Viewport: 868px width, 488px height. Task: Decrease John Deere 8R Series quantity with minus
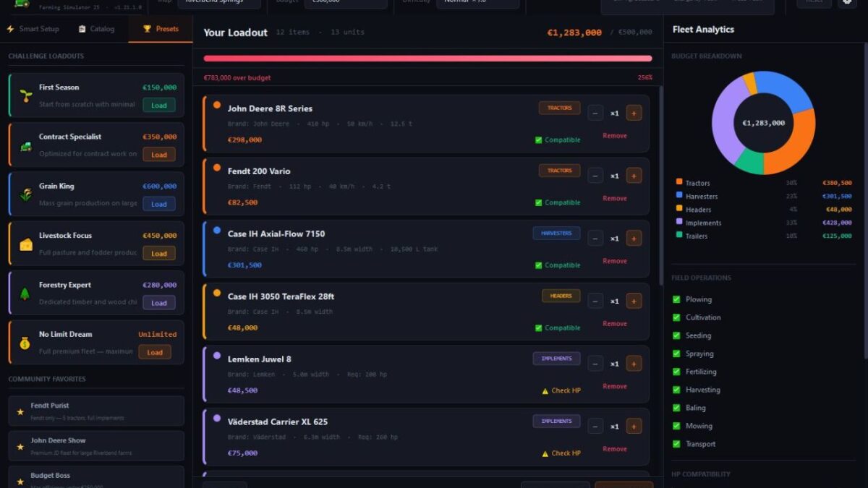tap(595, 113)
